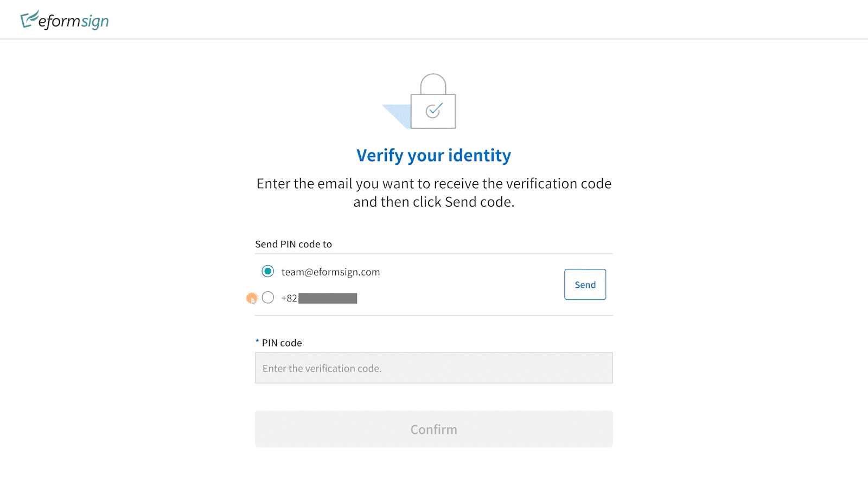Click the checkmark circle inside the padlock
Image resolution: width=868 pixels, height=488 pixels.
(x=433, y=111)
